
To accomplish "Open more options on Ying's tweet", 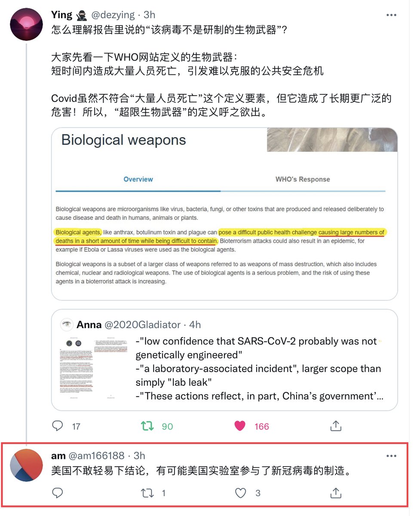I will point(391,15).
